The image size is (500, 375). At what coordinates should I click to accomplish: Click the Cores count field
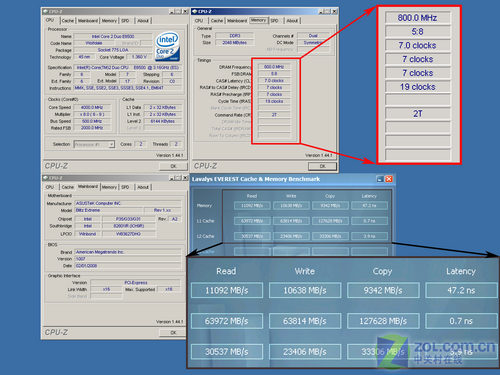pyautogui.click(x=140, y=144)
